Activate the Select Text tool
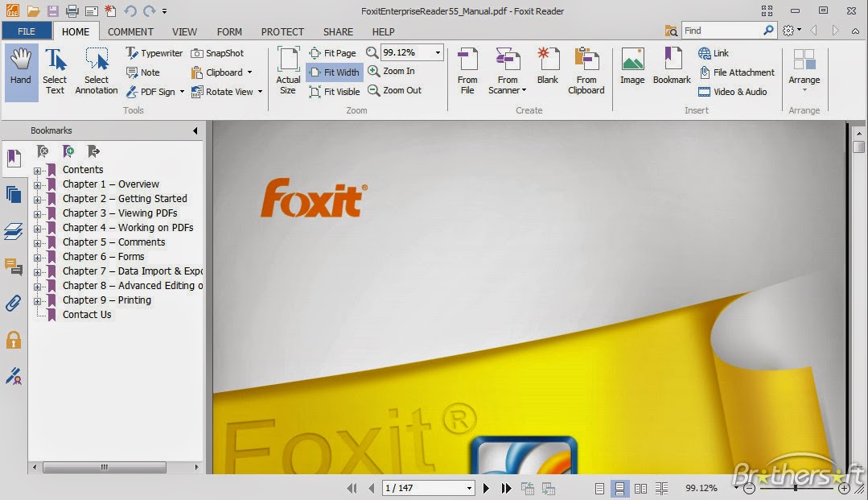The image size is (868, 500). tap(55, 72)
